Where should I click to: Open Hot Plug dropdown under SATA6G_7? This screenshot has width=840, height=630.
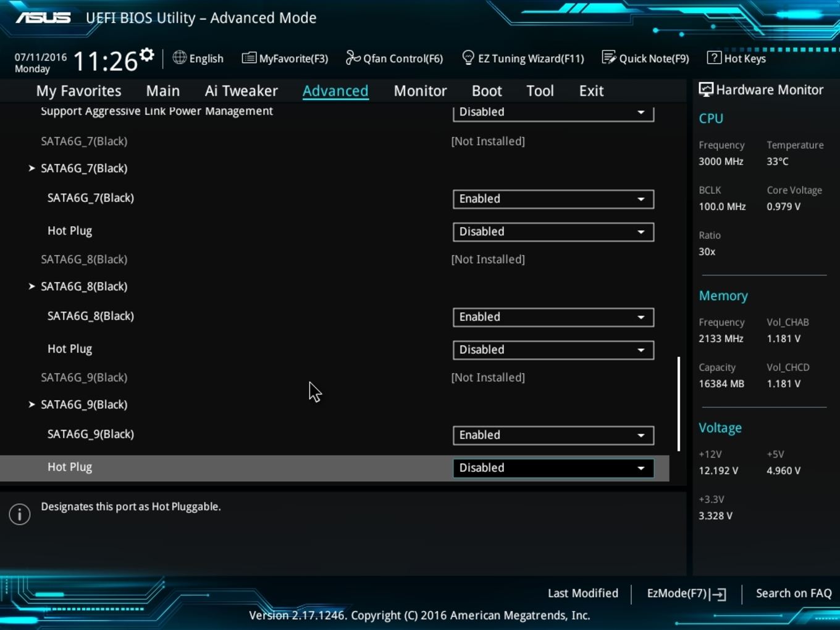tap(553, 232)
